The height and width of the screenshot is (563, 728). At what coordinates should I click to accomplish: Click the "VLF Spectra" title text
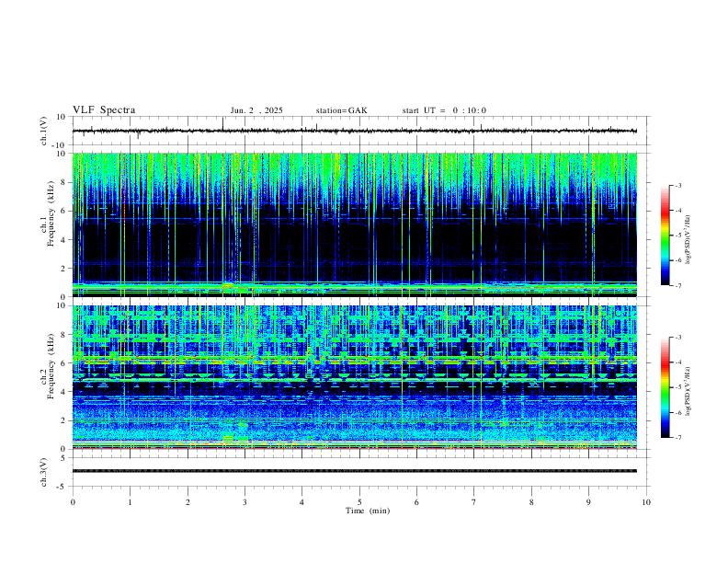104,110
